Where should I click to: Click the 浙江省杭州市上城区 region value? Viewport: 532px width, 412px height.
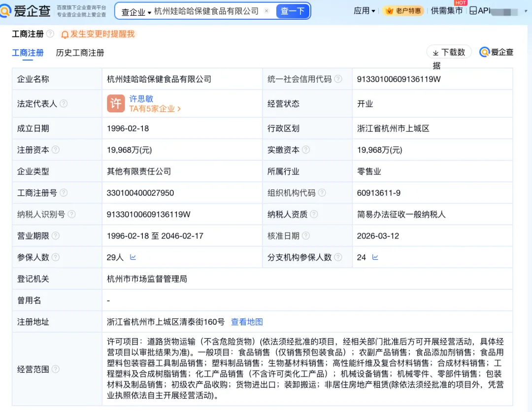tap(393, 128)
